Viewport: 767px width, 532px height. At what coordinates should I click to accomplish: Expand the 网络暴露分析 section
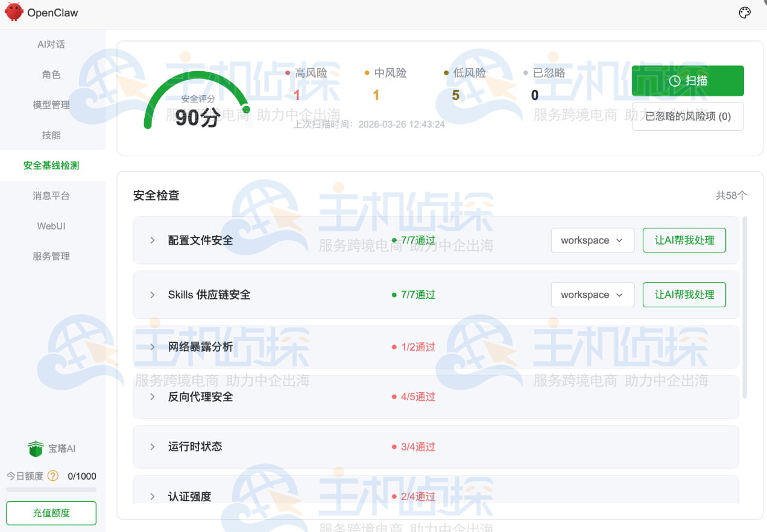point(152,346)
